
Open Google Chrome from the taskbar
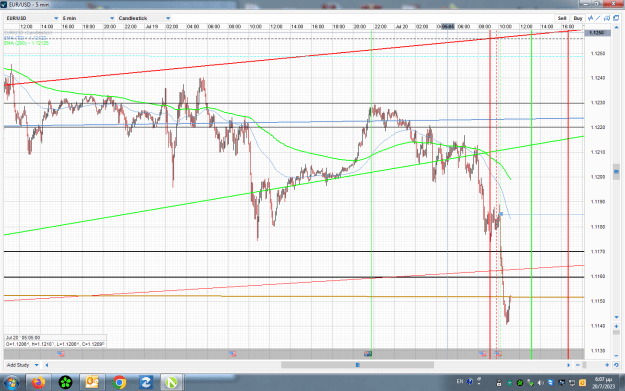click(x=119, y=383)
